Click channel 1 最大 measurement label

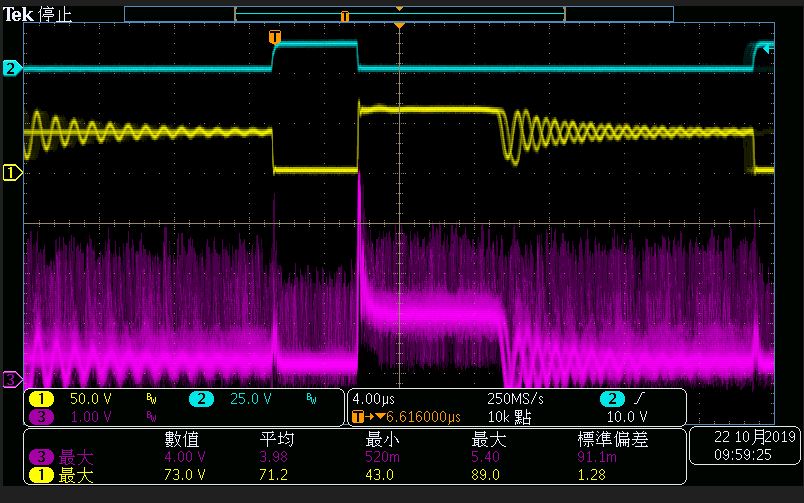pos(76,475)
